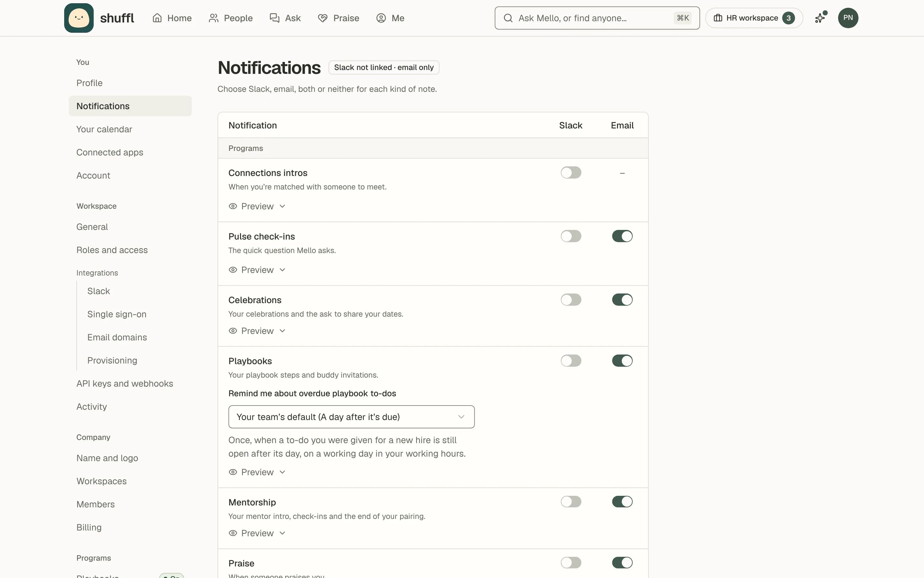Focus the Ask Mello search field

coord(597,18)
